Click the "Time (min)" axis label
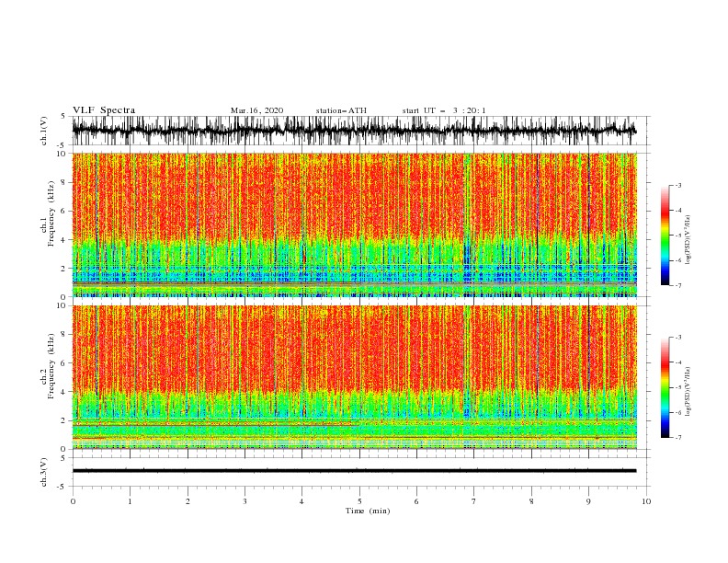Screen dimensions: 728x563 pos(368,511)
